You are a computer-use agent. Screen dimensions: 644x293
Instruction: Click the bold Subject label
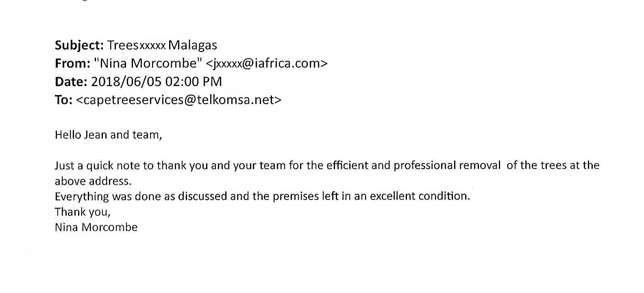pos(79,45)
